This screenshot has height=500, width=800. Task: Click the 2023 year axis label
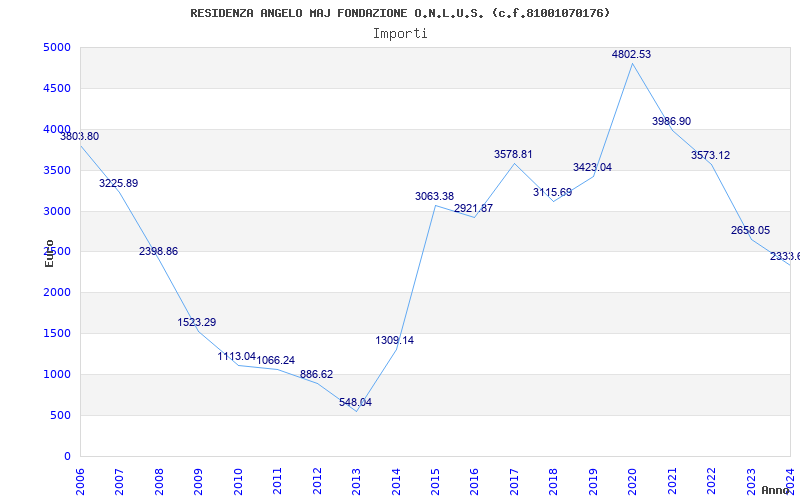(751, 482)
